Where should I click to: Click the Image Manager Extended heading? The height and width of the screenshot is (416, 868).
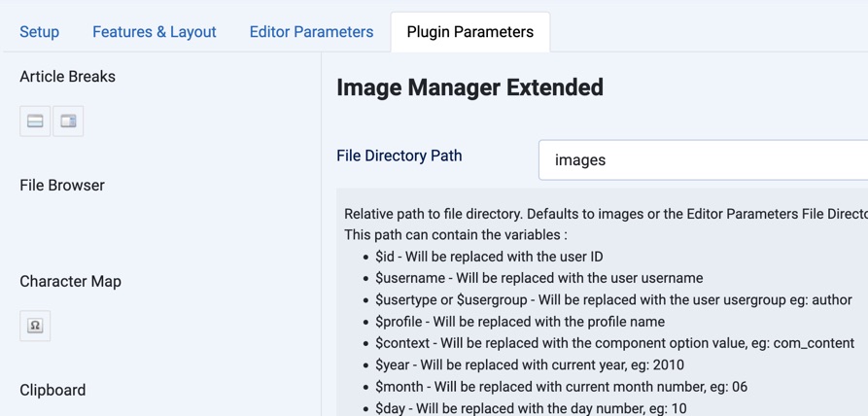469,87
